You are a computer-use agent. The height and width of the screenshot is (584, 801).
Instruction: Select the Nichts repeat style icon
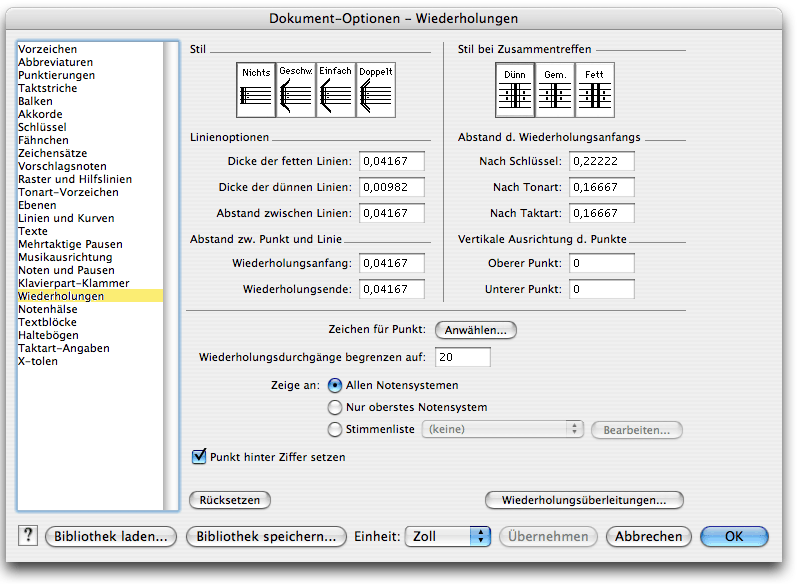tap(256, 90)
